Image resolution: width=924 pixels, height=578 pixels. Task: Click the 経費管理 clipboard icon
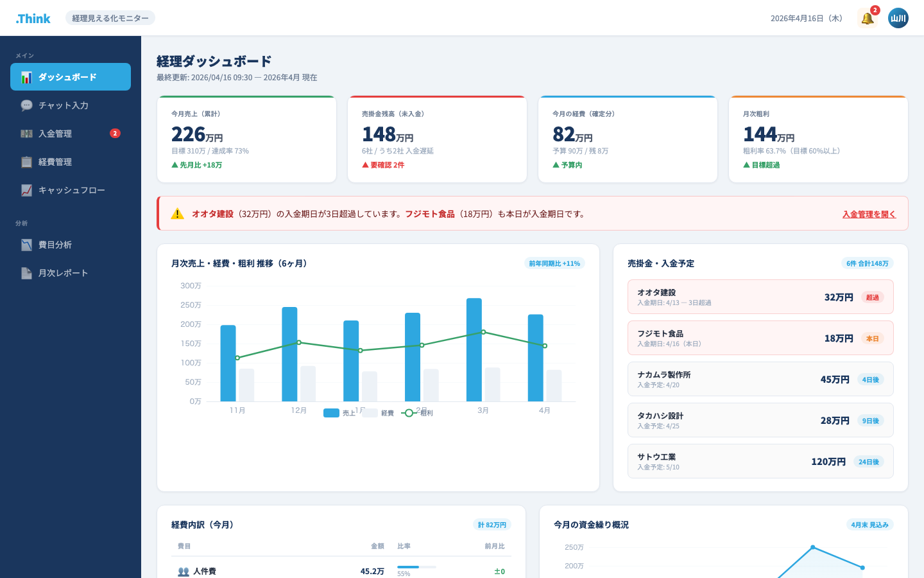click(x=26, y=162)
